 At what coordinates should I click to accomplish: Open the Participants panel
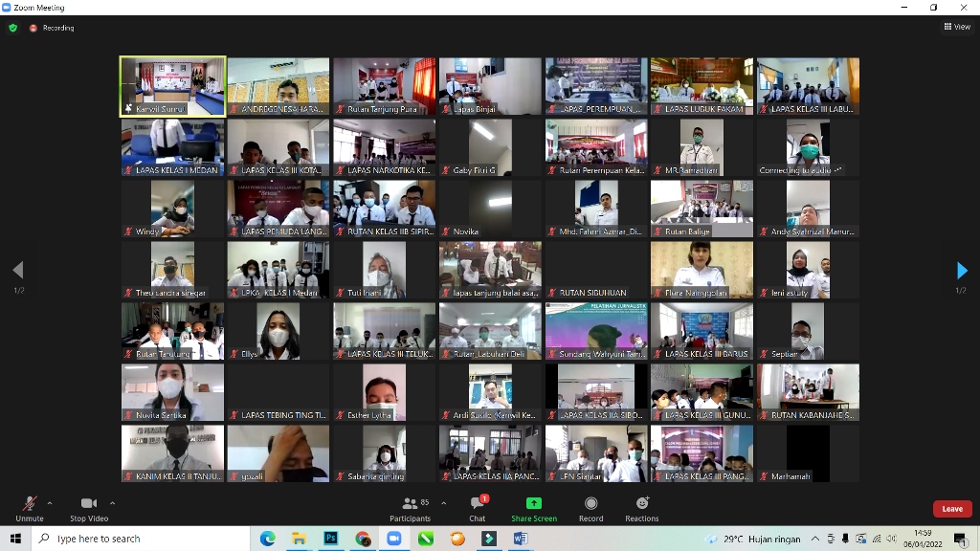click(x=411, y=507)
